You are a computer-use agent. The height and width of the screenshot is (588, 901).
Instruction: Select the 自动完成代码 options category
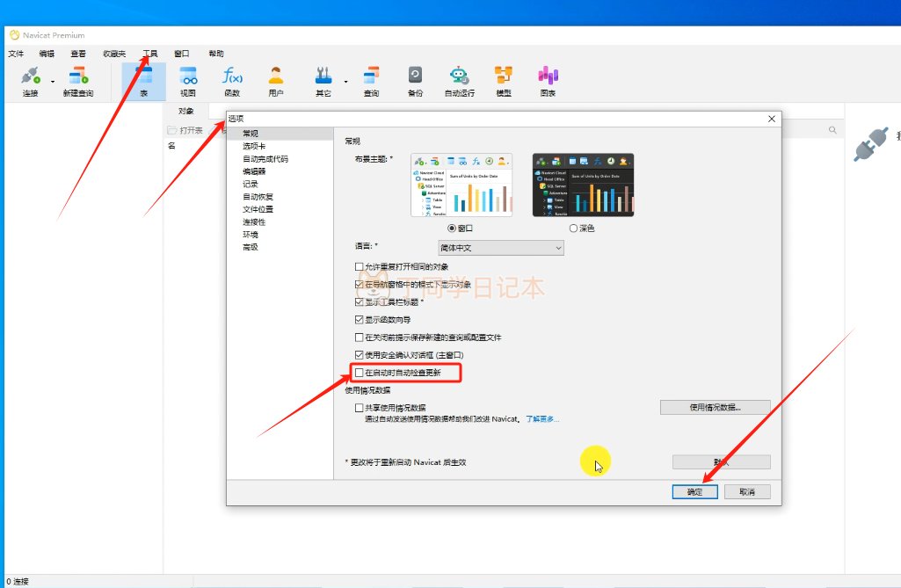tap(265, 158)
